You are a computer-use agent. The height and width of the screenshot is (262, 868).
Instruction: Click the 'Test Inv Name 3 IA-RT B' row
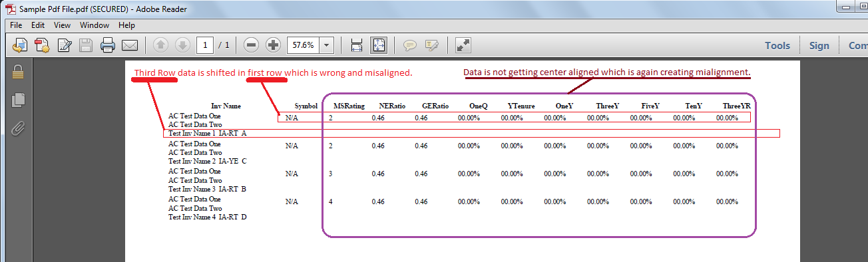[x=208, y=189]
